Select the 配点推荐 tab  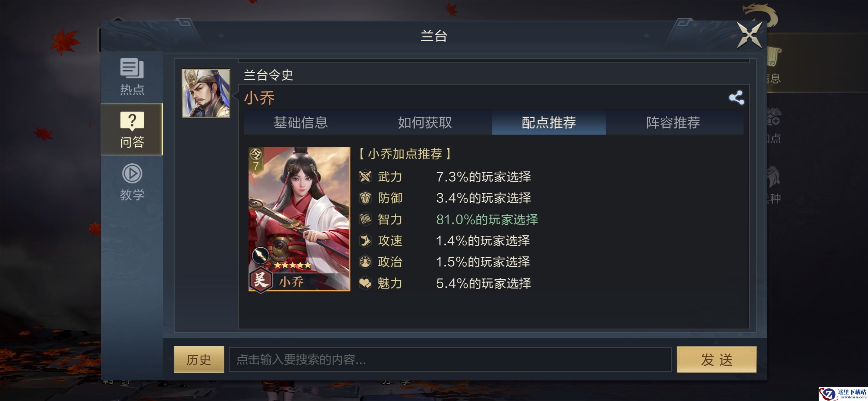(x=549, y=122)
